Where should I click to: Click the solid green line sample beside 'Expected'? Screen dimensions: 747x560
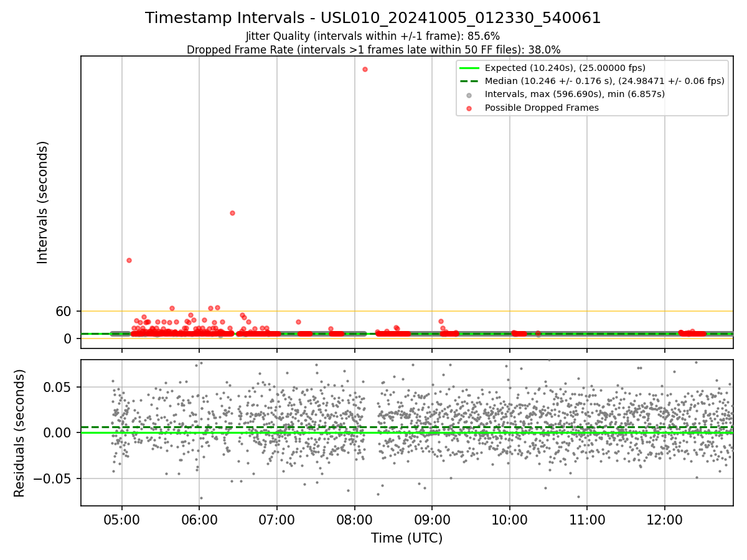click(469, 68)
